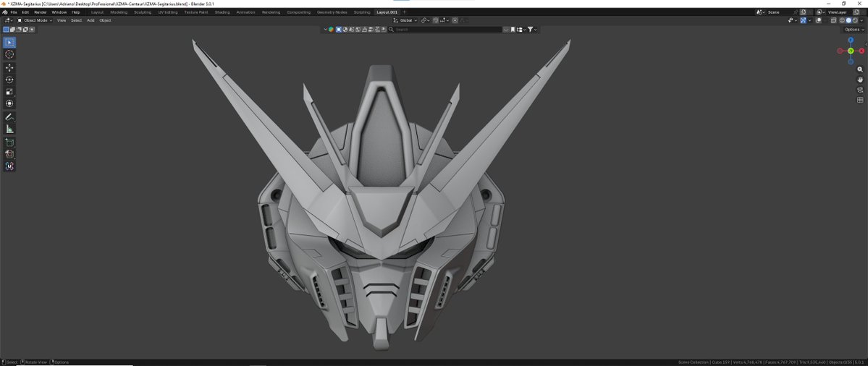This screenshot has width=868, height=366.
Task: Select the Cursor tool
Action: tap(9, 54)
